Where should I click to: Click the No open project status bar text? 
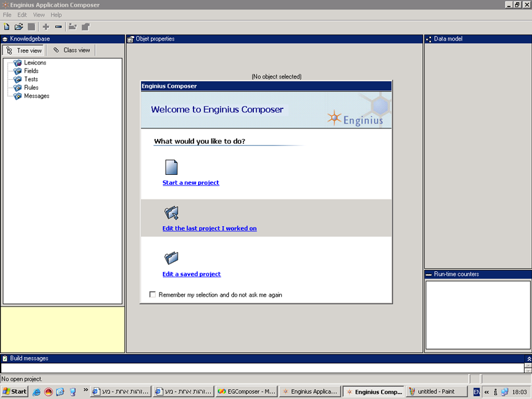pyautogui.click(x=22, y=379)
